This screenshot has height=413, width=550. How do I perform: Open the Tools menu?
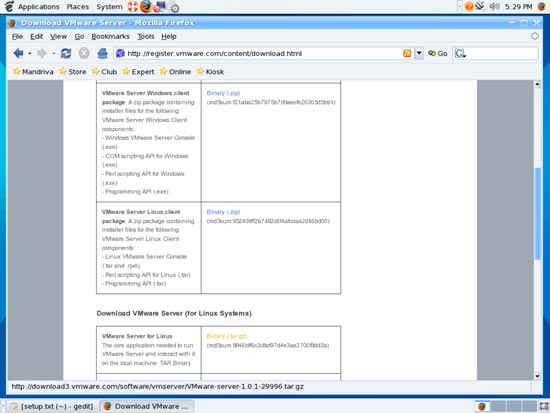[146, 36]
